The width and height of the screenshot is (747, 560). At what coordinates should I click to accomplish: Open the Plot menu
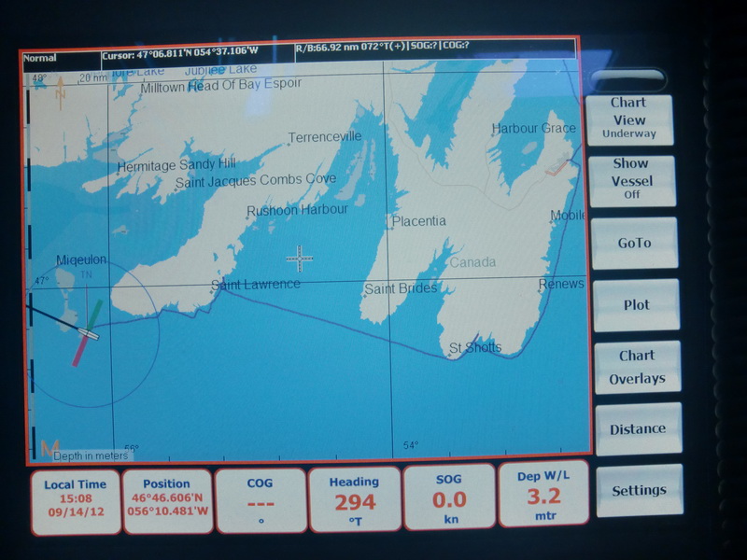coord(636,304)
